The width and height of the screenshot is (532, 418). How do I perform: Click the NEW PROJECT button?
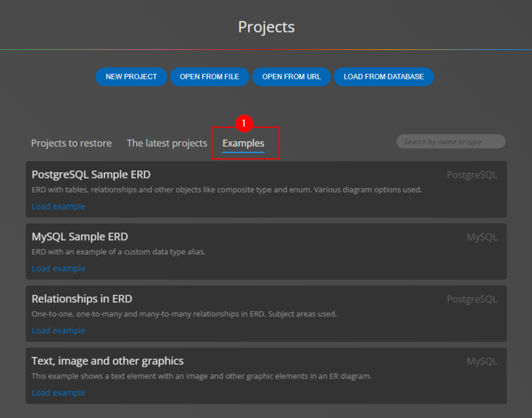coord(131,77)
